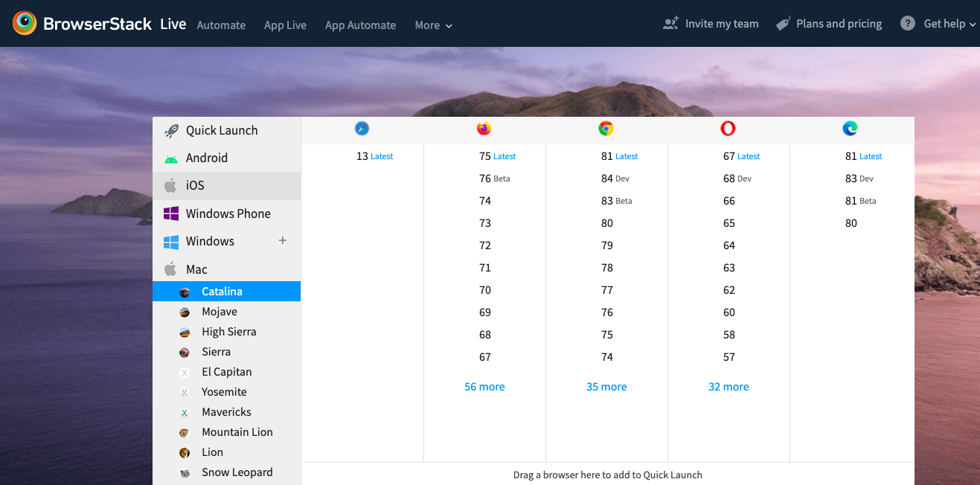Launch Edge 83 Dev
The height and width of the screenshot is (485, 980).
pos(859,179)
